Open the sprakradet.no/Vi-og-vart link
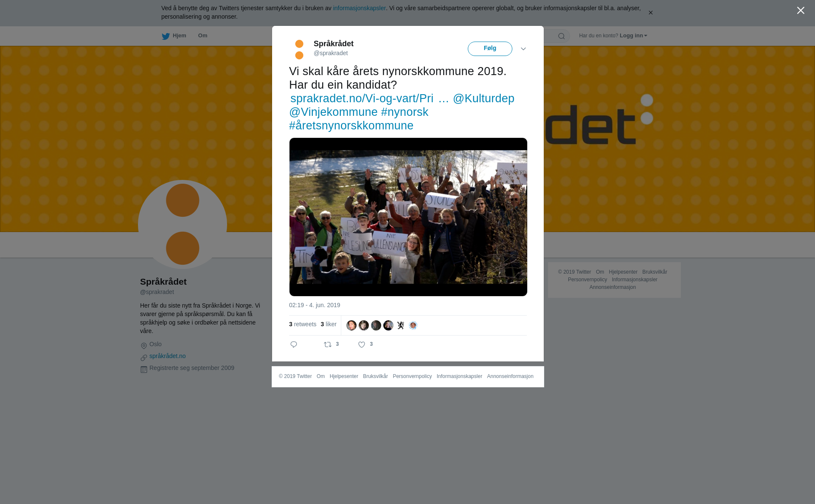Screen dimensions: 815x504 point(362,98)
